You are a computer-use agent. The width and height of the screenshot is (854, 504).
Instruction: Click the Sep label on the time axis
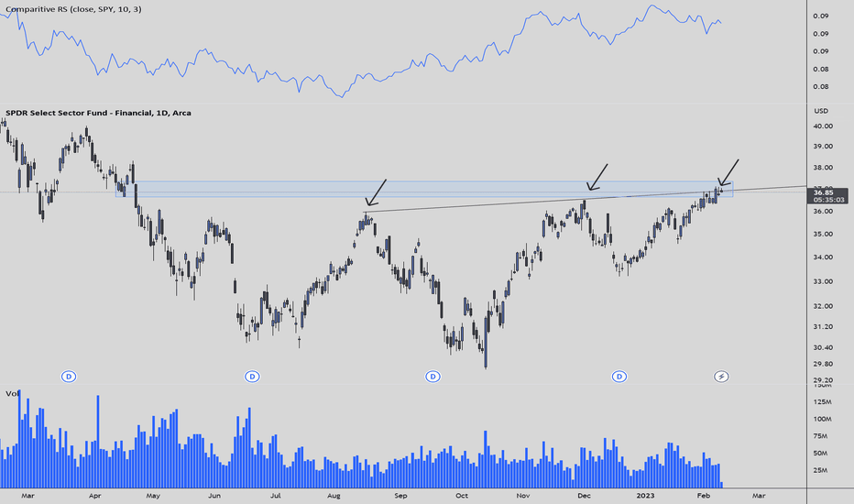click(400, 495)
